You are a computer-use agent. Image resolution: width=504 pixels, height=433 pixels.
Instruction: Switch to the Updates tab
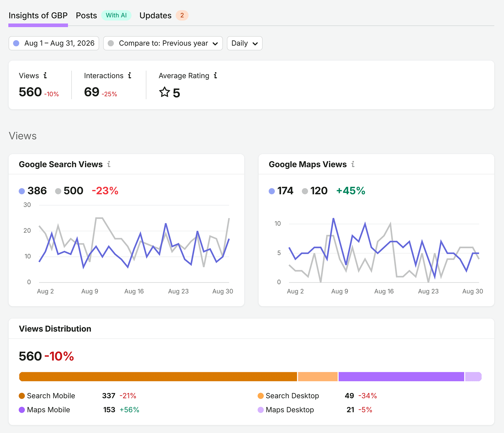pyautogui.click(x=155, y=15)
